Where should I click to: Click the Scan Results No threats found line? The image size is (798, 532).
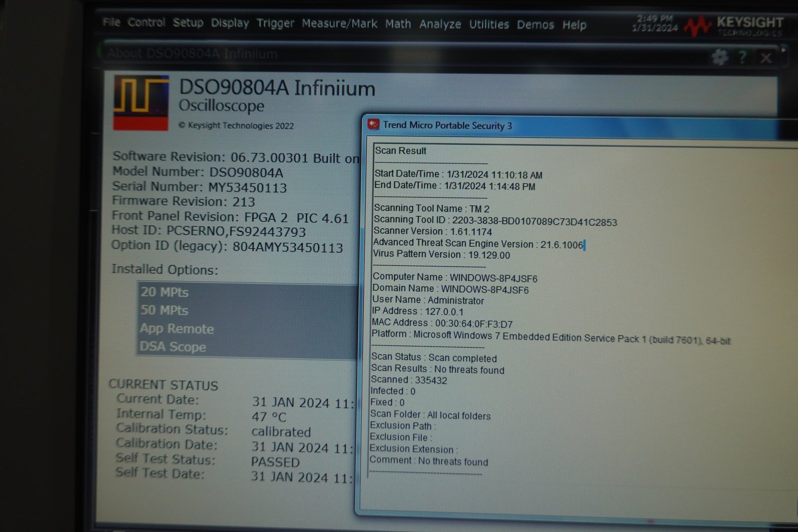(437, 369)
